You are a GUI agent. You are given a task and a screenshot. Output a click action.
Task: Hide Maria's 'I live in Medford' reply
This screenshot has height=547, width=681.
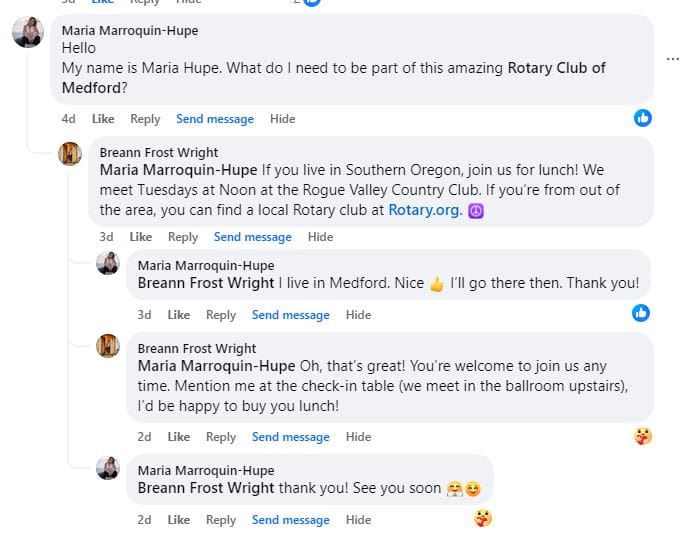pos(358,315)
